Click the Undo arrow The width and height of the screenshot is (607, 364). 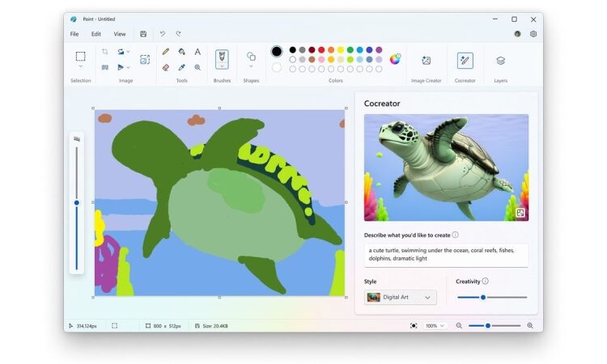coord(163,34)
